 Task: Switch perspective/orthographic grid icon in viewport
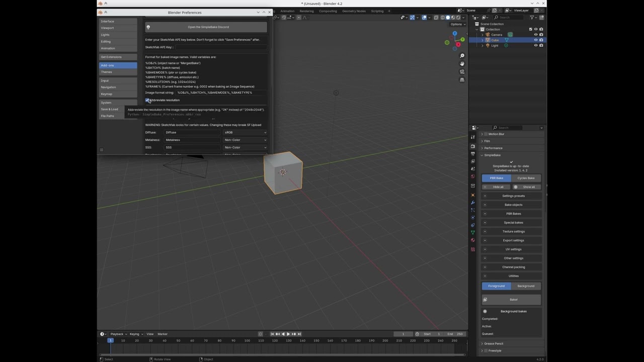(462, 80)
